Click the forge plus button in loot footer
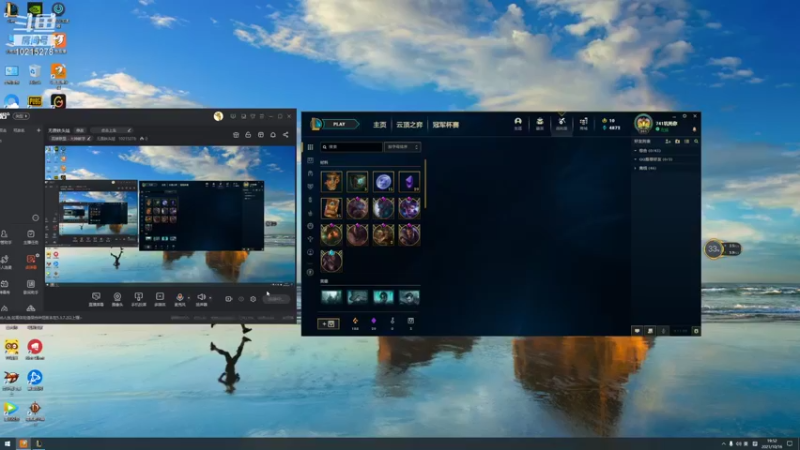Image resolution: width=800 pixels, height=450 pixels. 328,323
